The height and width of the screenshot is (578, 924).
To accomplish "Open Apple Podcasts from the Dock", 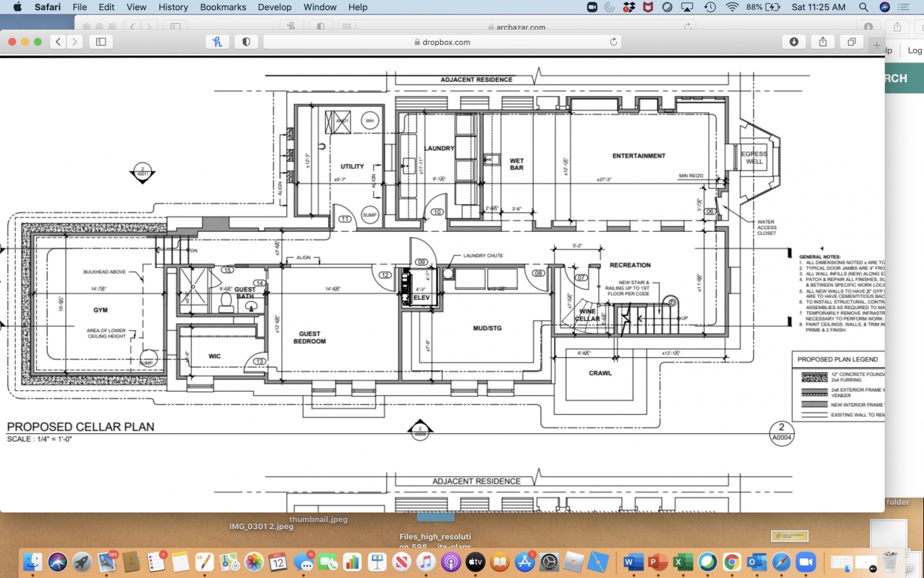I will point(450,563).
